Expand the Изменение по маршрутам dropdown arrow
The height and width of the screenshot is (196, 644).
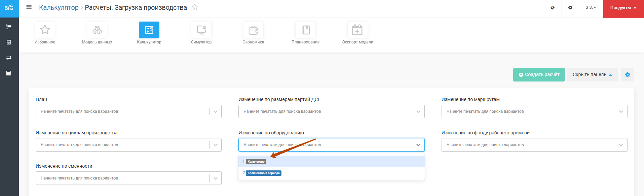pyautogui.click(x=621, y=111)
